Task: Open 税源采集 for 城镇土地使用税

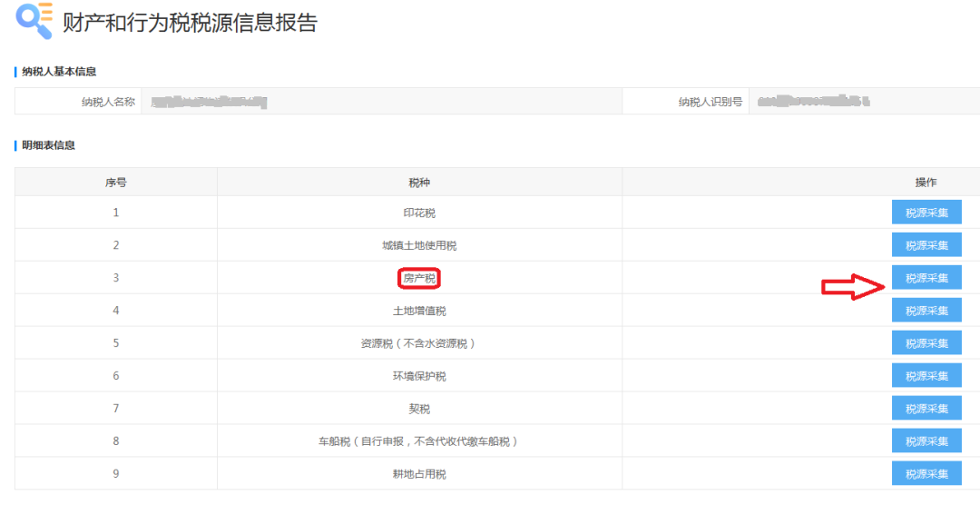Action: tap(926, 245)
